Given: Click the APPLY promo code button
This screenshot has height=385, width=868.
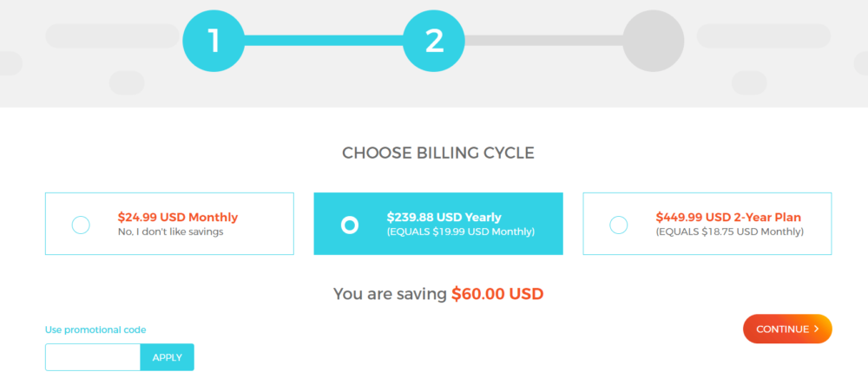Looking at the screenshot, I should 168,357.
